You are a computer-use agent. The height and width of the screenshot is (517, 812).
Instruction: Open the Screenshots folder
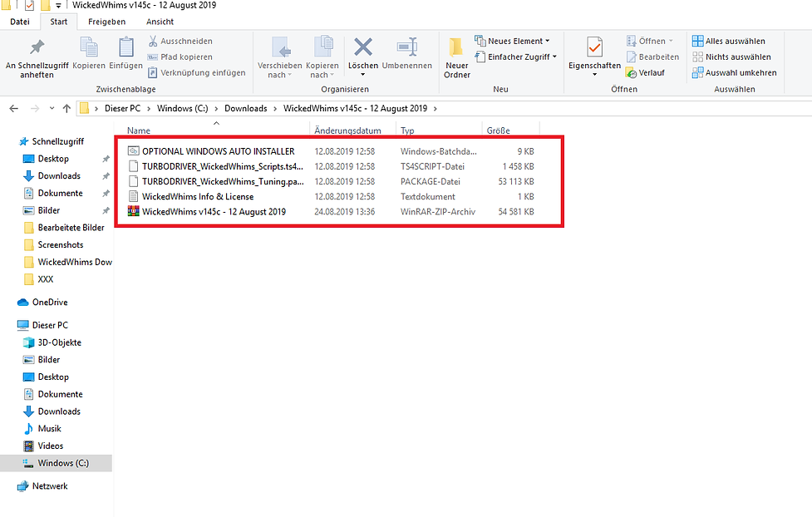60,244
